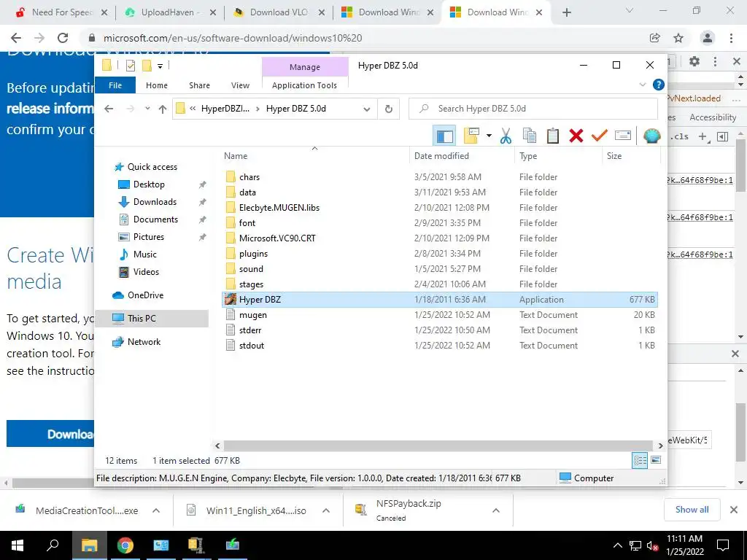Open Documents in the navigation pane
The height and width of the screenshot is (560, 747).
155,219
